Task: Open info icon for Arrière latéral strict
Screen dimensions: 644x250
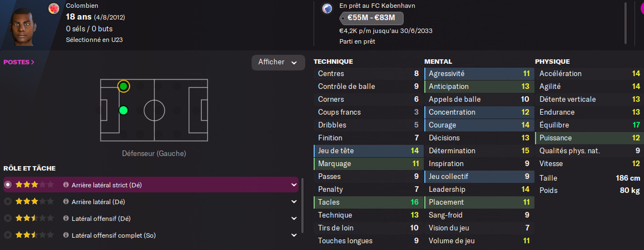Action: click(x=66, y=185)
